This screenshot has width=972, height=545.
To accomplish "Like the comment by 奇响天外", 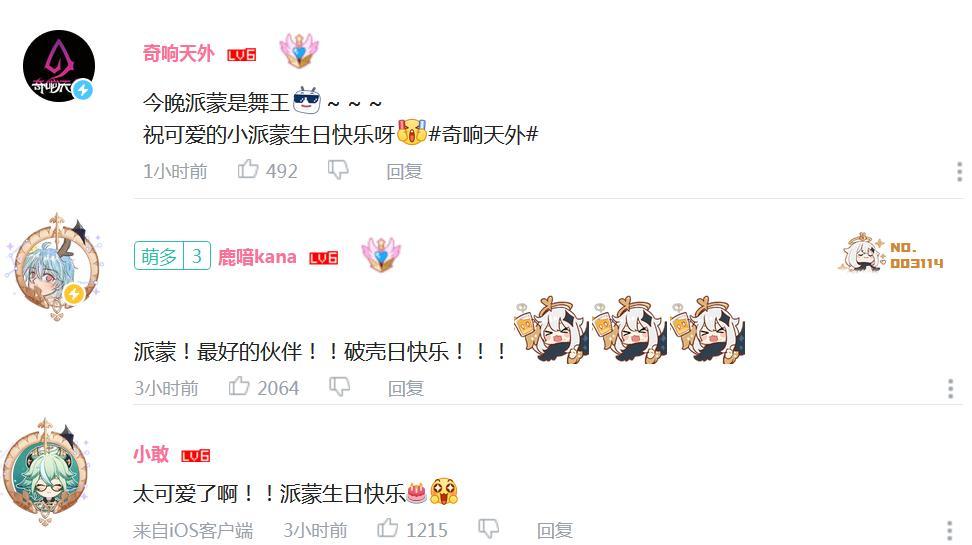I will coord(248,169).
